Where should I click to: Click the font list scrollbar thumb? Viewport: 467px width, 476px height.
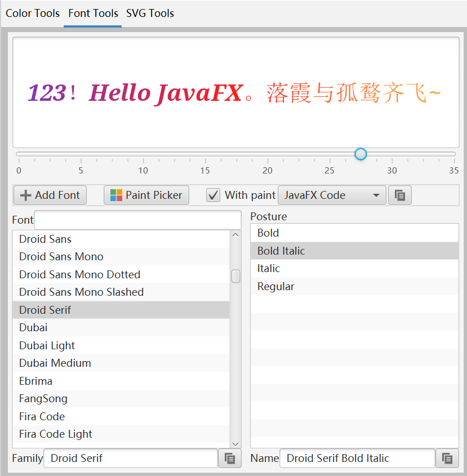(235, 276)
